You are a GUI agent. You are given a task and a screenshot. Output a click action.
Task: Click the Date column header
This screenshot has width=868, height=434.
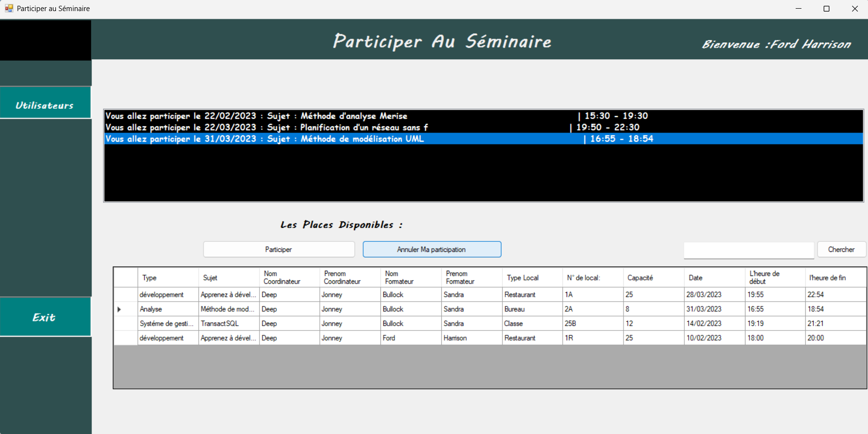[715, 277]
